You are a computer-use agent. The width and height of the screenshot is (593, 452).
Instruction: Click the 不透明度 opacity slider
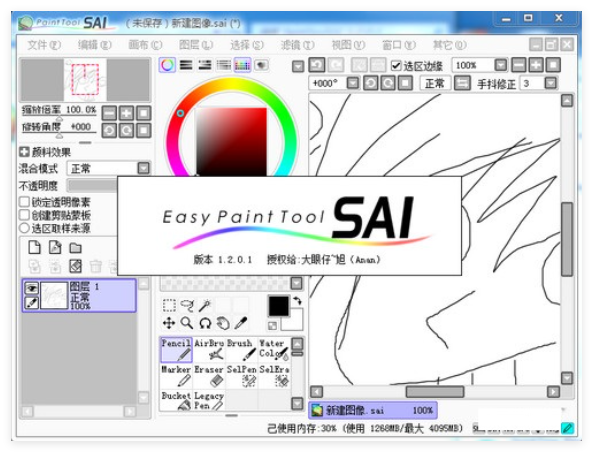pos(92,185)
